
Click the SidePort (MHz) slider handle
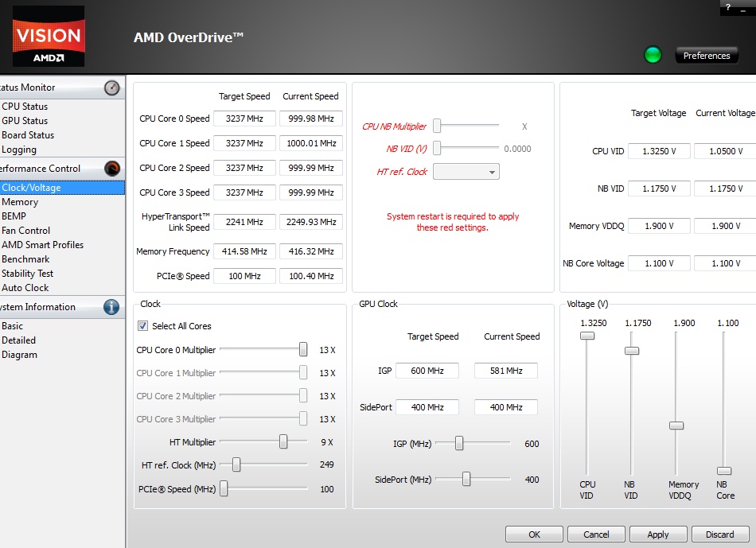(466, 479)
